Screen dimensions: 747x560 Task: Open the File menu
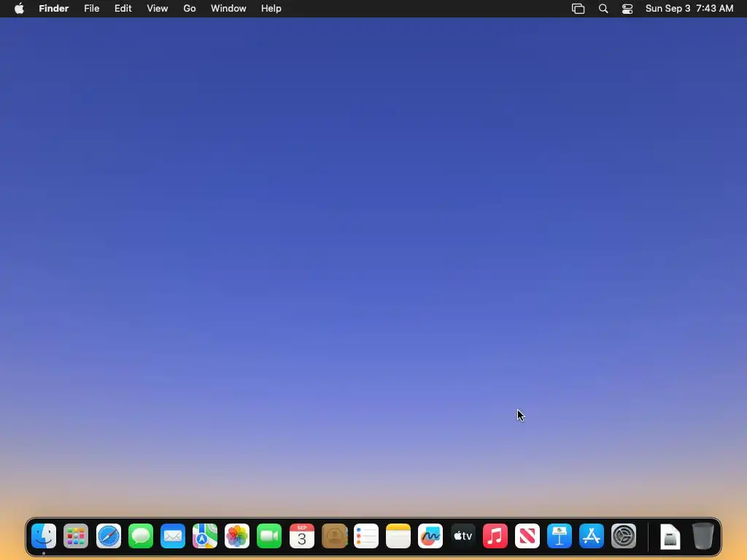click(91, 8)
